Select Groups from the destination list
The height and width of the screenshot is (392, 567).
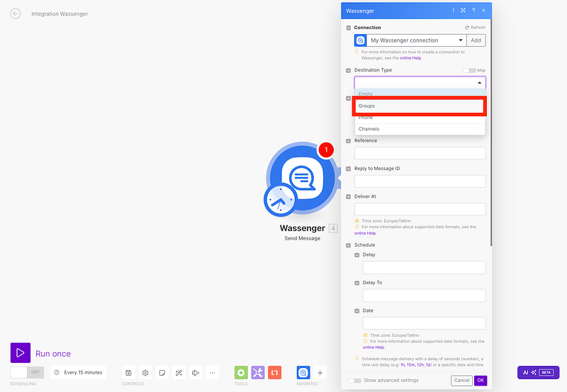tap(420, 106)
